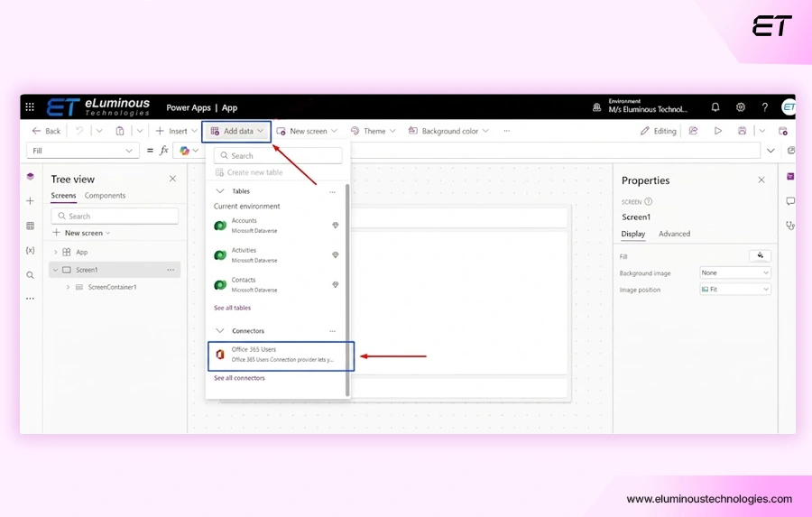812x517 pixels.
Task: Select the Accounts Dataverse table
Action: pyautogui.click(x=276, y=226)
